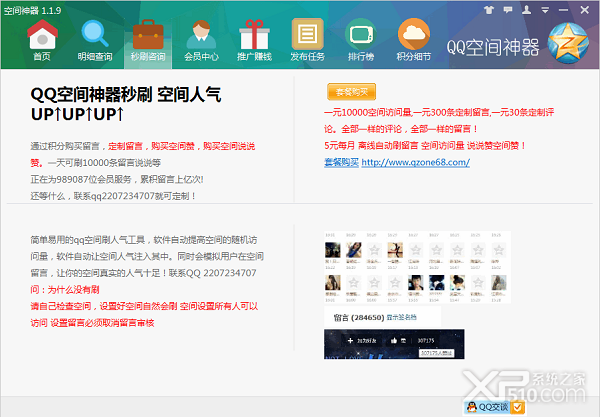The height and width of the screenshot is (417, 600).
Task: Open 明细查询 magnifier icon
Action: coord(95,41)
